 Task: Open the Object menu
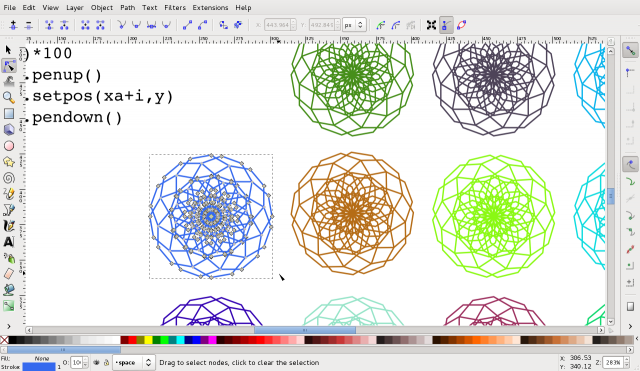pyautogui.click(x=102, y=7)
